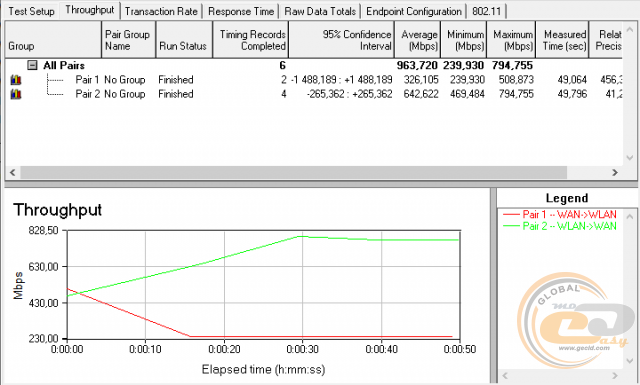Open the Endpoint Configuration tab

(414, 11)
